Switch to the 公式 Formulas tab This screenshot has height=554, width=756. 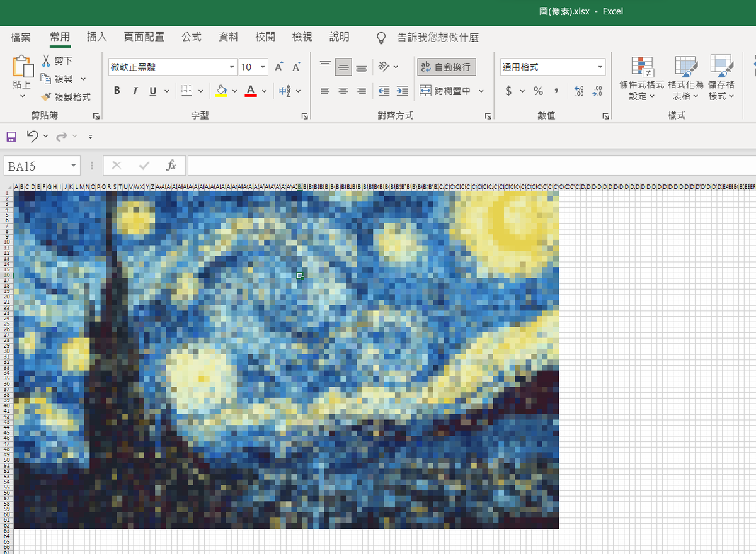click(192, 37)
